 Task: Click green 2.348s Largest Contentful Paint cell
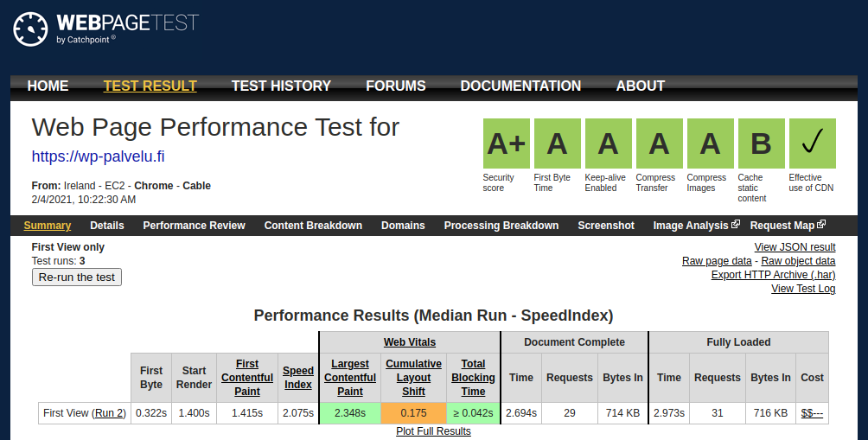tap(350, 413)
